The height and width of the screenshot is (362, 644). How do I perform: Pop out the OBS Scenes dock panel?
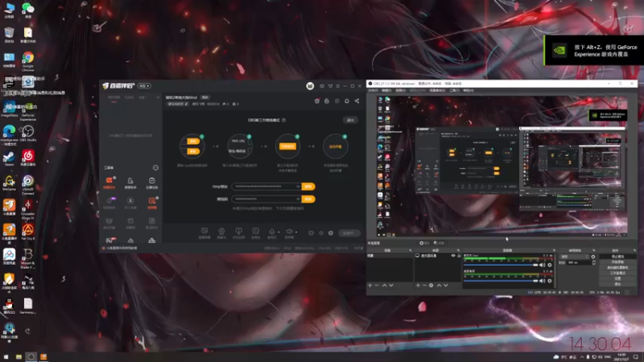(411, 250)
